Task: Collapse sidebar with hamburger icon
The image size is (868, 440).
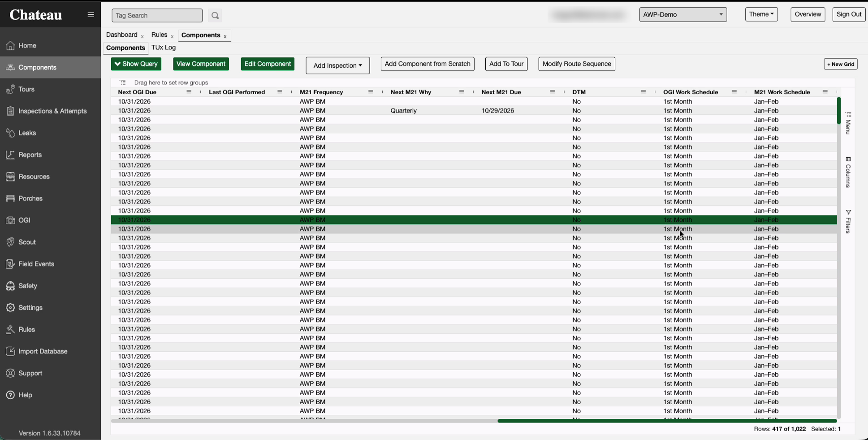Action: [91, 15]
